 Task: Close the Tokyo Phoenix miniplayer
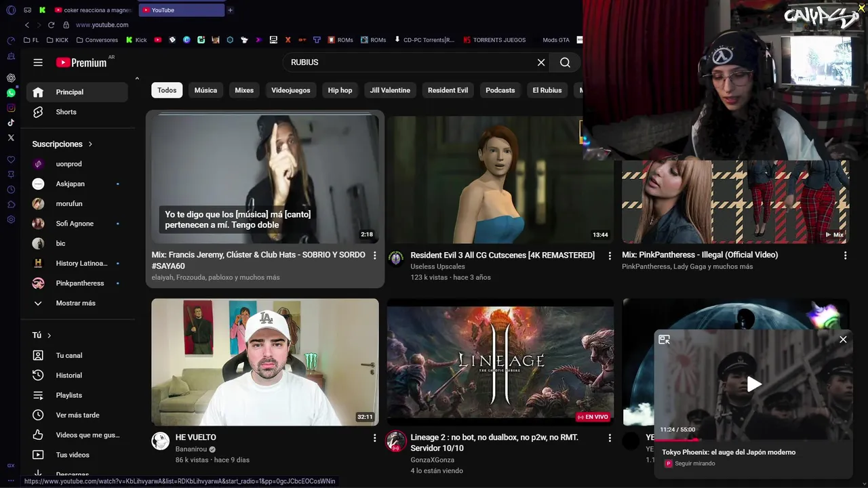[x=843, y=340]
